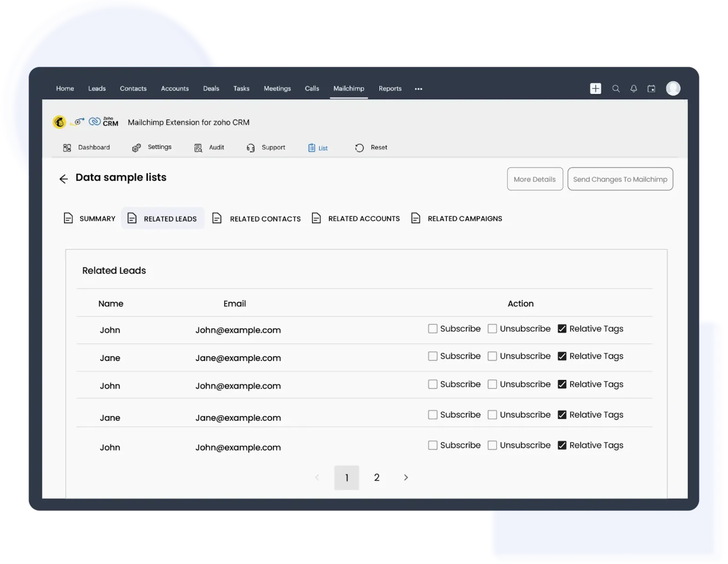Click the Related Contacts document icon
Screen dimensions: 728x564
(217, 218)
